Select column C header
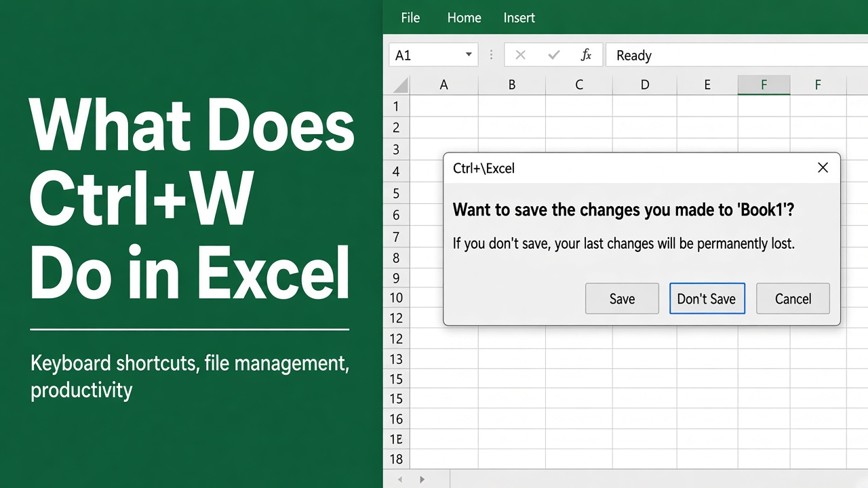This screenshot has height=488, width=868. tap(579, 85)
